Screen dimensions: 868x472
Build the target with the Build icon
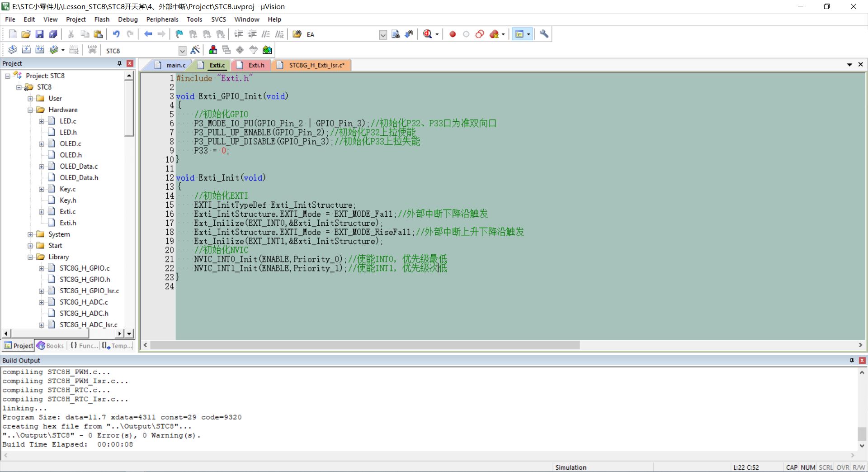pos(26,50)
